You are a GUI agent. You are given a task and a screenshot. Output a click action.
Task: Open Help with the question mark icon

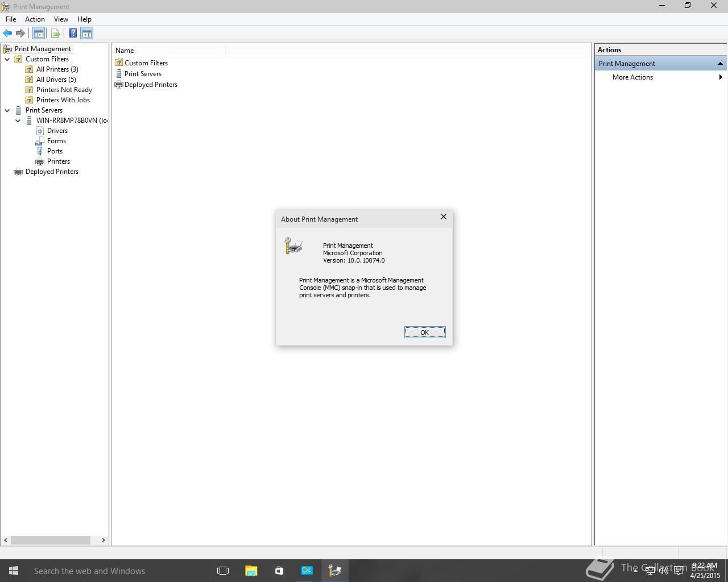click(73, 33)
